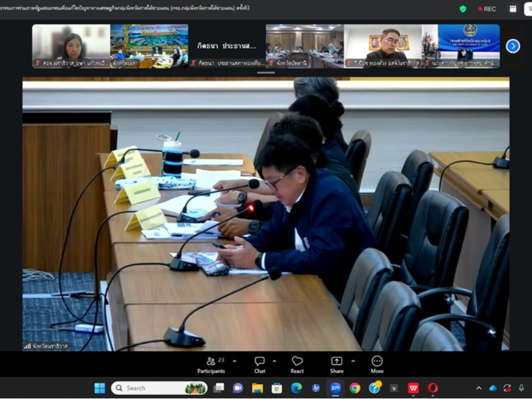Screen dimensions: 532x399
Task: Click the green encryption shield icon
Action: [x=463, y=9]
